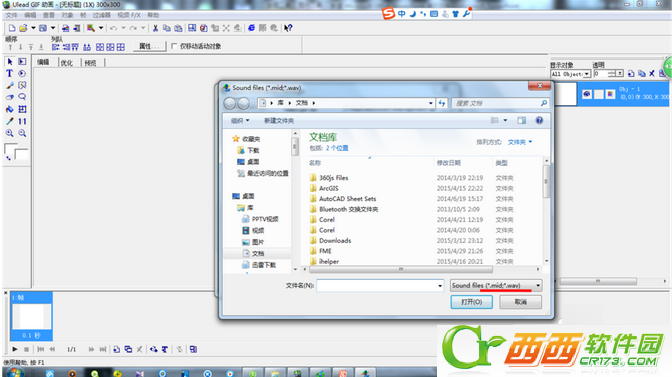
Task: Click the help icon in file dialog
Action: click(x=539, y=120)
